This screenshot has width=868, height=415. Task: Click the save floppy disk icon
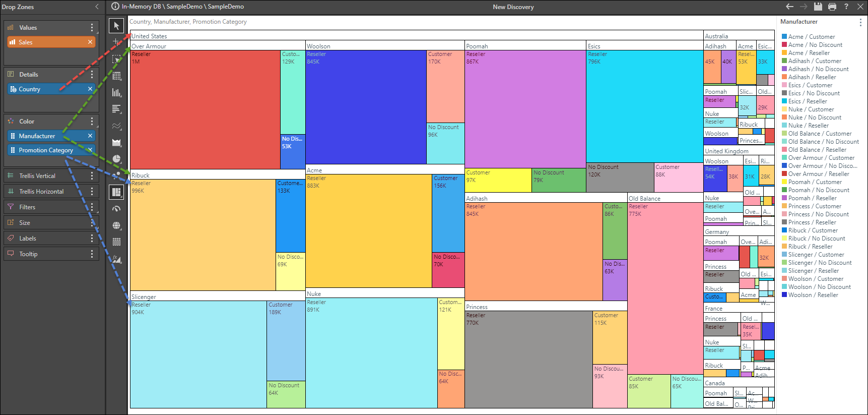818,7
